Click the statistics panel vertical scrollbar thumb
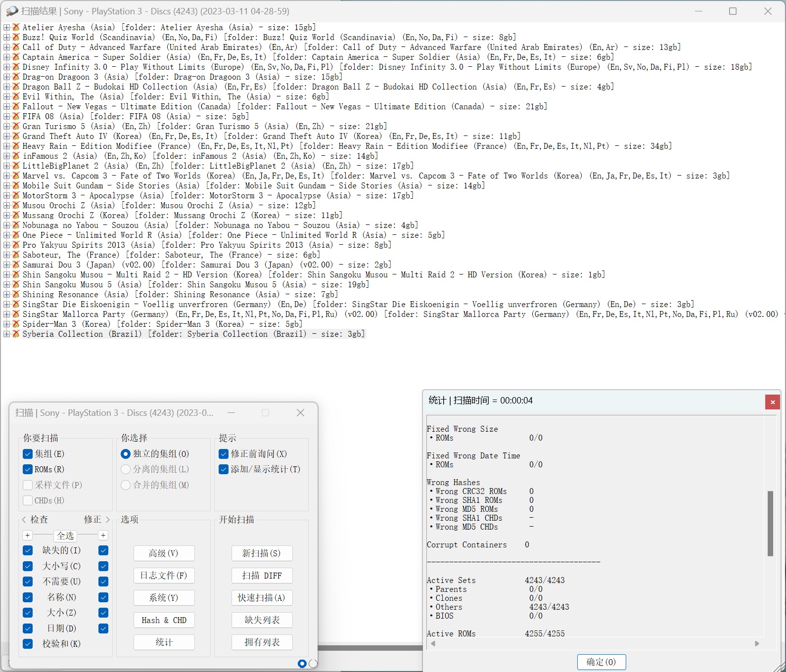Screen dimensions: 786x672 click(x=770, y=523)
